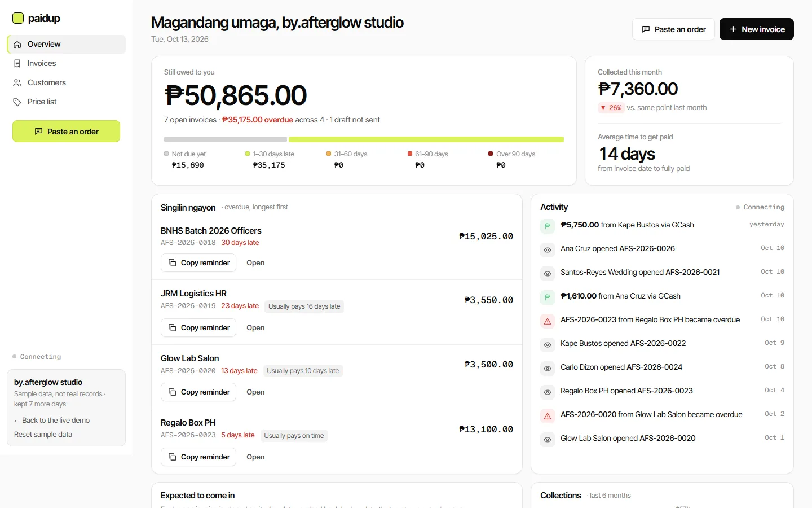Viewport: 812px width, 508px height.
Task: Open Customers from the sidebar
Action: click(66, 83)
